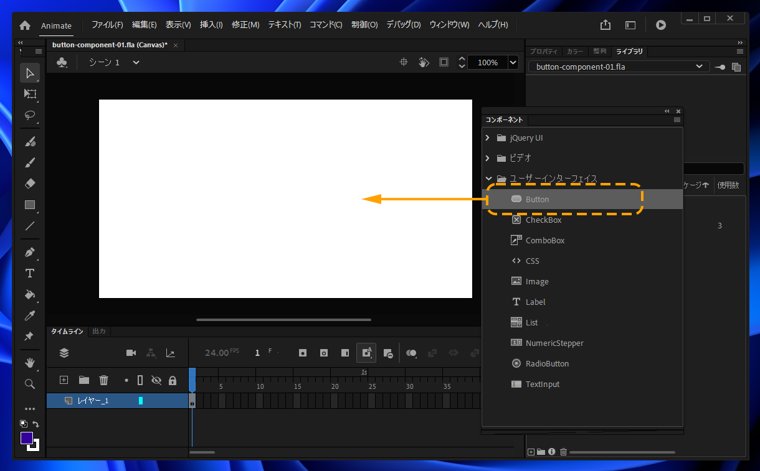Open the library panel options menu
This screenshot has width=760, height=471.
point(740,51)
